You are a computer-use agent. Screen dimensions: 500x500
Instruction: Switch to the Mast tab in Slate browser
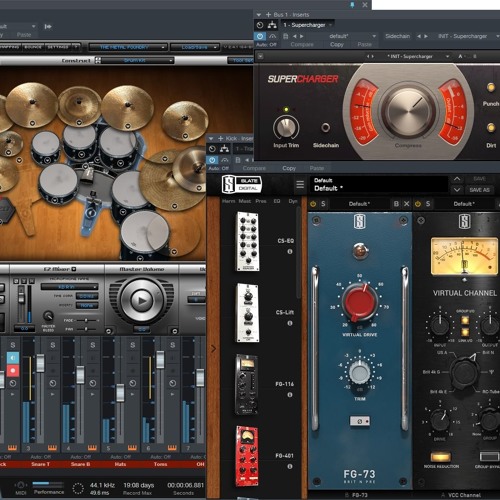click(245, 201)
